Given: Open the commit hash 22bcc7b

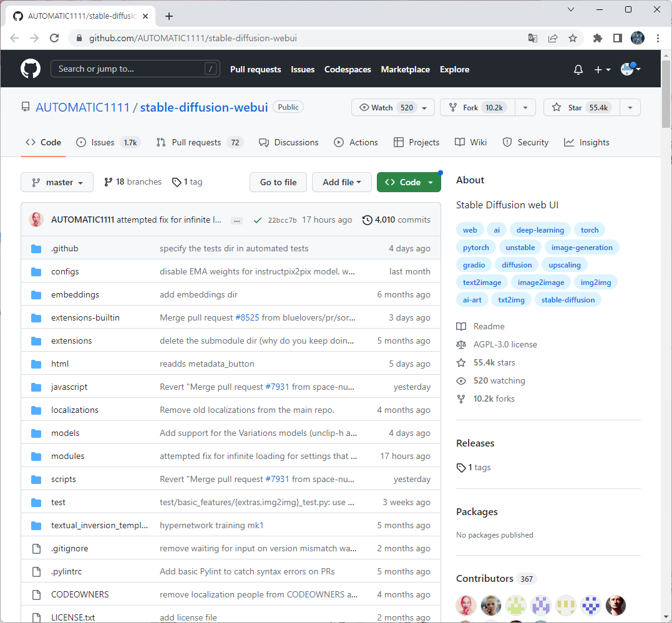Looking at the screenshot, I should tap(283, 220).
